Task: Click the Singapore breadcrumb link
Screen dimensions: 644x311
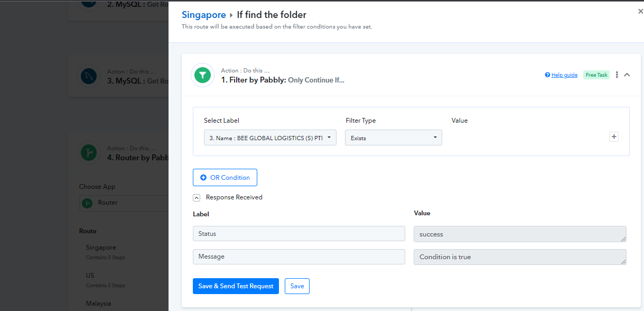Action: [204, 15]
